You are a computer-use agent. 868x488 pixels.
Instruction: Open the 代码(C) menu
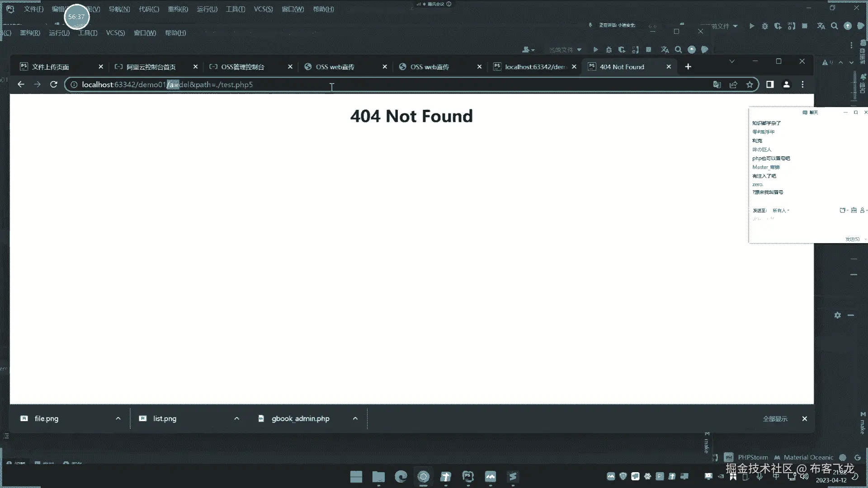[x=149, y=9]
